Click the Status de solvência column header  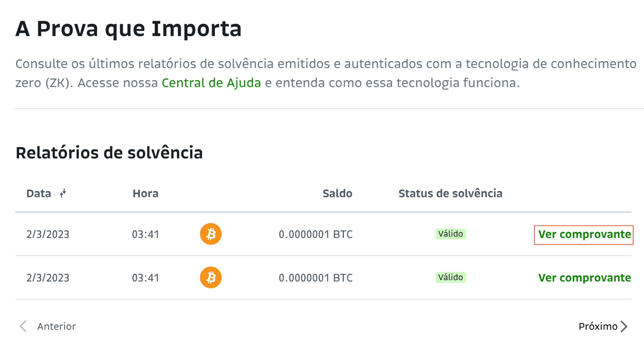click(x=450, y=194)
